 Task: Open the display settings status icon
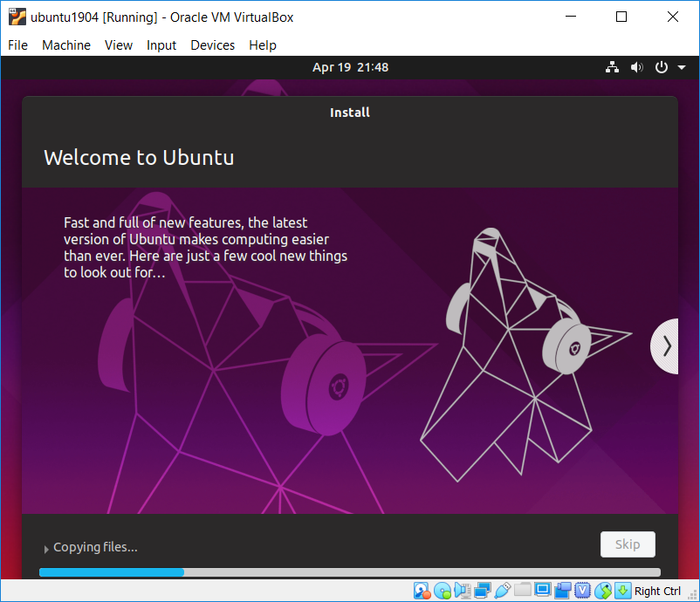tap(542, 590)
